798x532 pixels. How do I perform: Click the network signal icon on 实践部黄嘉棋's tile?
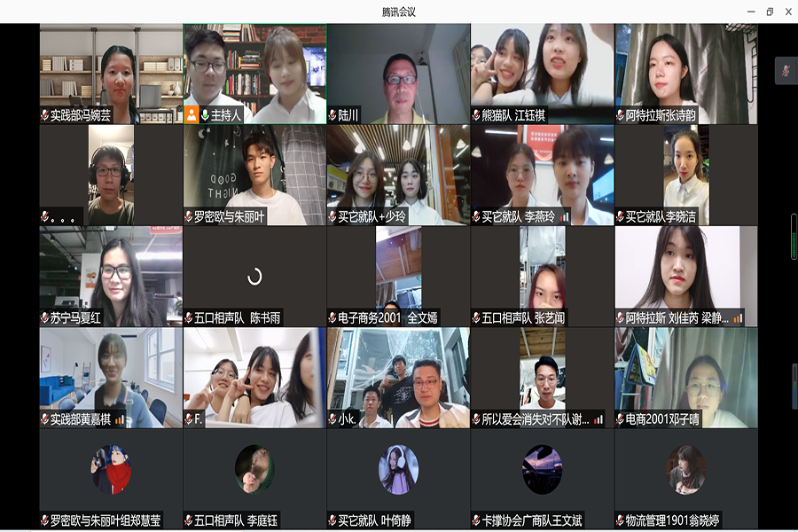coord(120,419)
